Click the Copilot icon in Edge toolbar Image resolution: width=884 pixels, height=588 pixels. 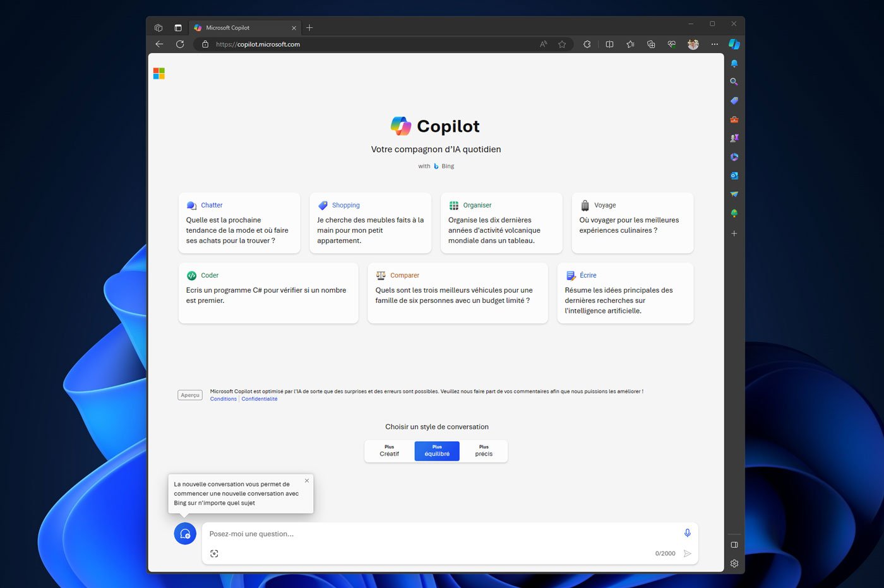tap(734, 44)
